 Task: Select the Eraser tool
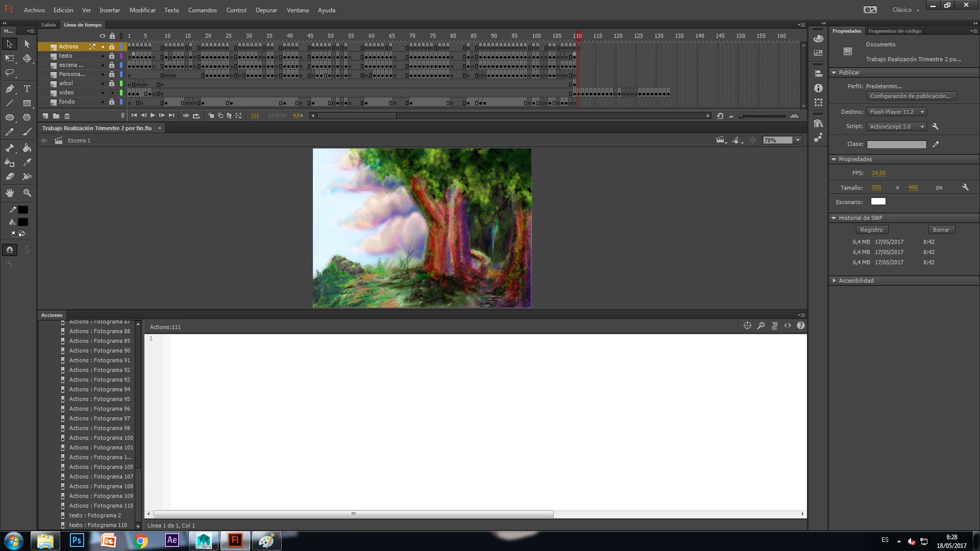[x=10, y=177]
